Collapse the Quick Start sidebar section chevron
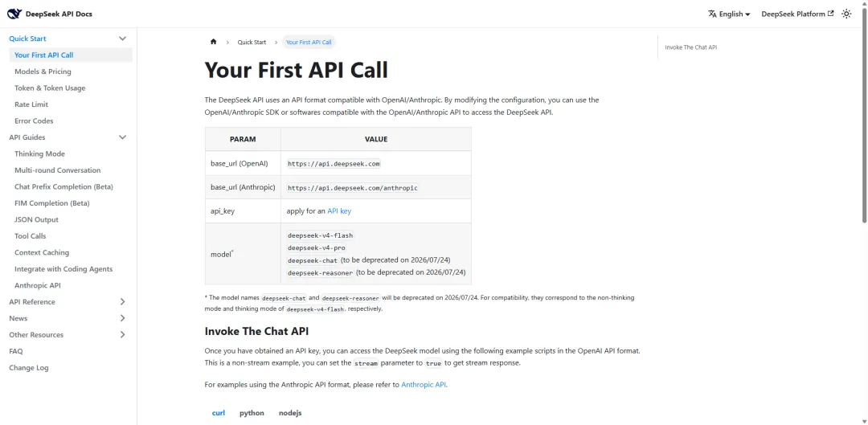Image resolution: width=868 pixels, height=425 pixels. 123,39
